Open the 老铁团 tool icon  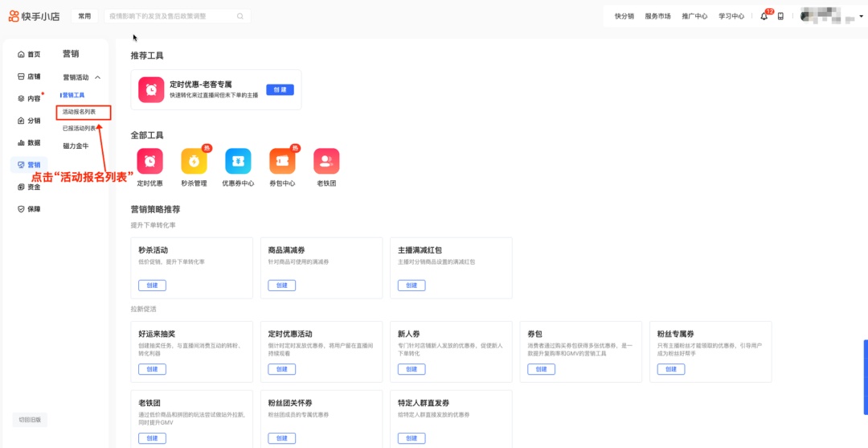click(x=326, y=162)
